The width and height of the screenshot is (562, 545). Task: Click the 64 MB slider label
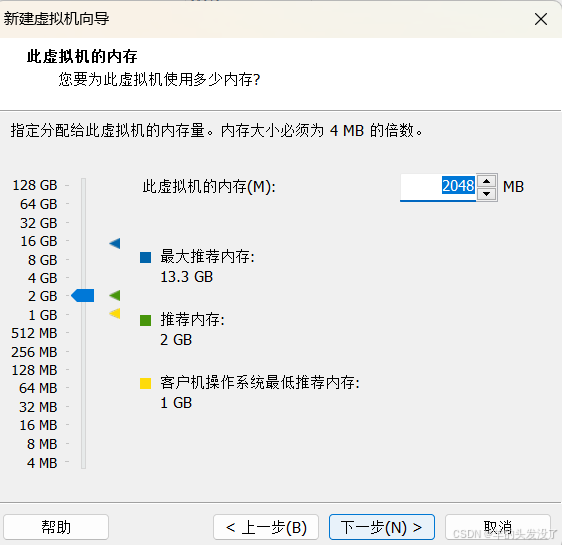pyautogui.click(x=38, y=388)
